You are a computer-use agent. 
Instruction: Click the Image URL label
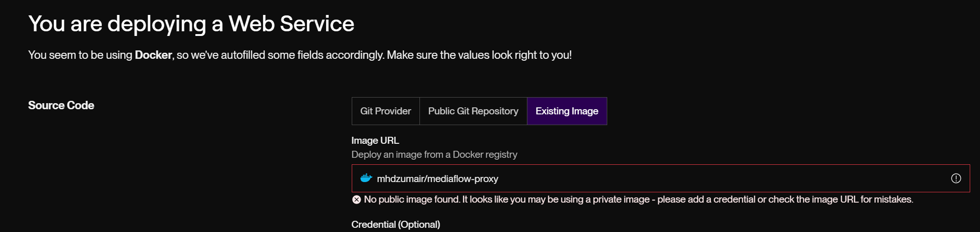375,141
